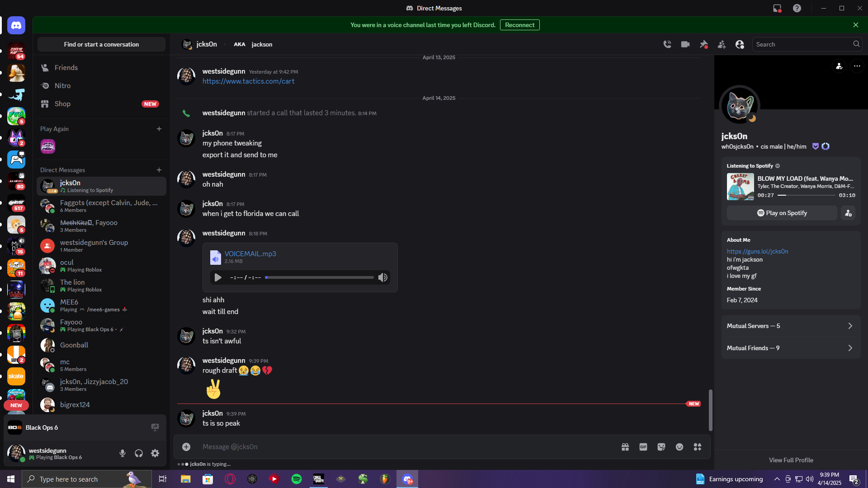Expand Mutual Friends list
The width and height of the screenshot is (868, 488).
(x=791, y=348)
